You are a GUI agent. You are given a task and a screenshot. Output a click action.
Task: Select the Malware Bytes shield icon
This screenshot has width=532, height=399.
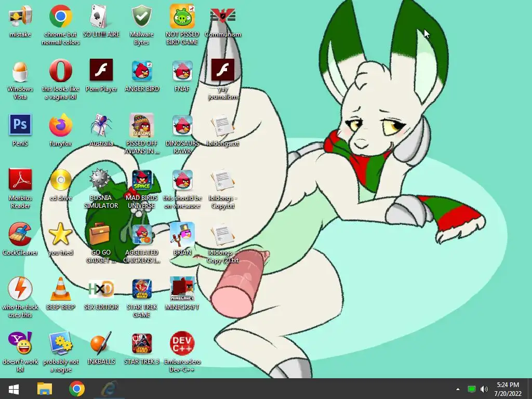141,16
